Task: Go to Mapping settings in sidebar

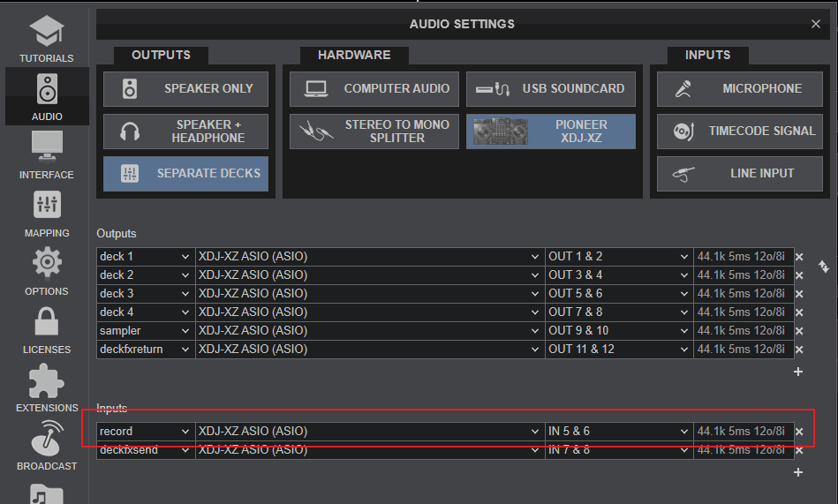Action: (x=47, y=214)
